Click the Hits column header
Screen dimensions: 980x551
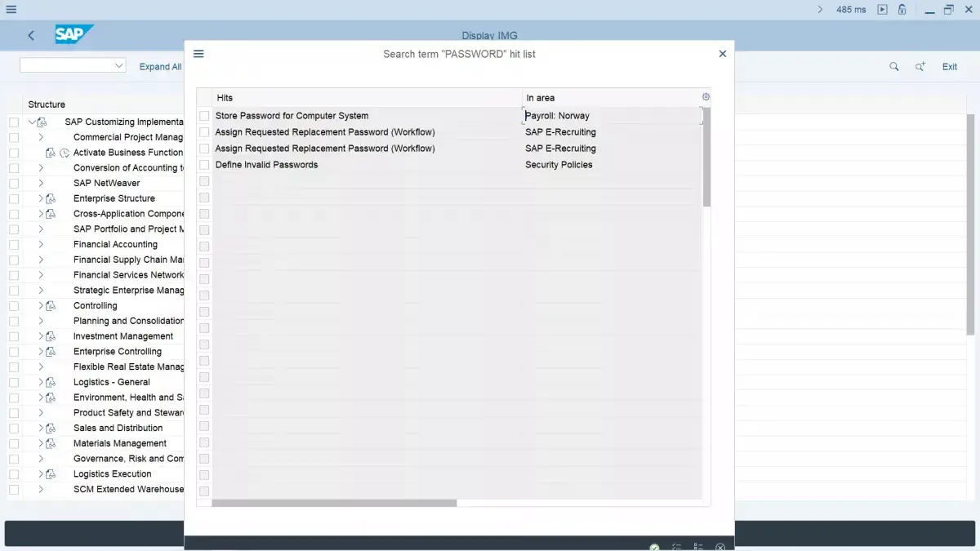click(367, 98)
